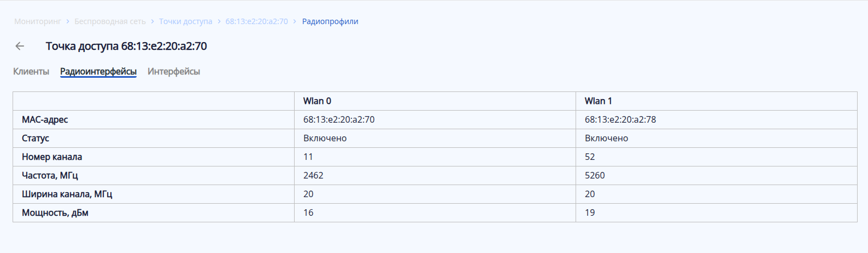Select the Wlan 1 MAC address 68:13:e2:20:a2:78
Image resolution: width=868 pixels, height=253 pixels.
[620, 119]
